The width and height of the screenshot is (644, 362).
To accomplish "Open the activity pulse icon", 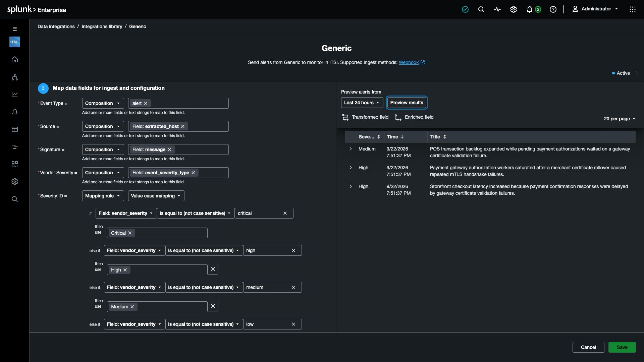I will (x=497, y=9).
